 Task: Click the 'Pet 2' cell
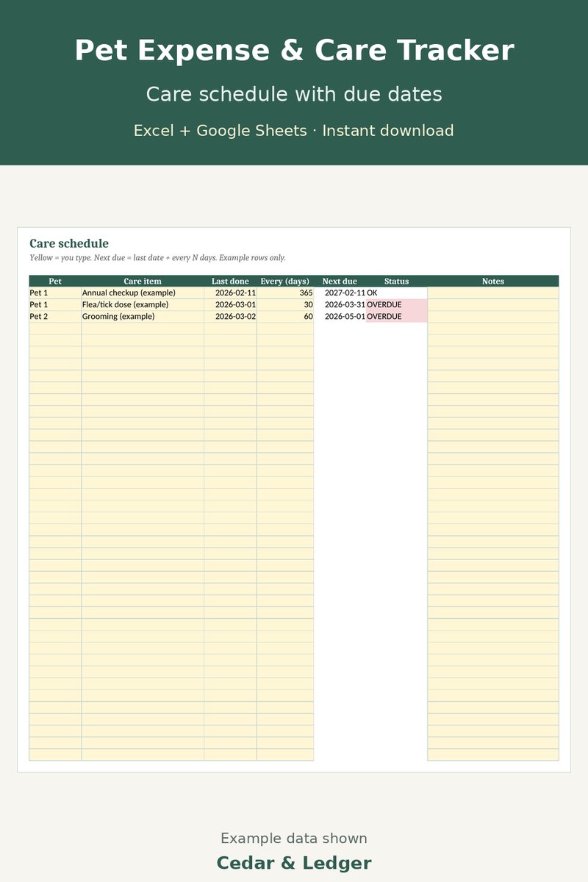coord(55,316)
